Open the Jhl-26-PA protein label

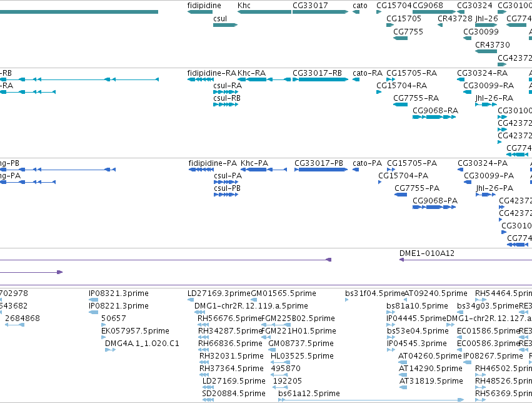tap(494, 188)
